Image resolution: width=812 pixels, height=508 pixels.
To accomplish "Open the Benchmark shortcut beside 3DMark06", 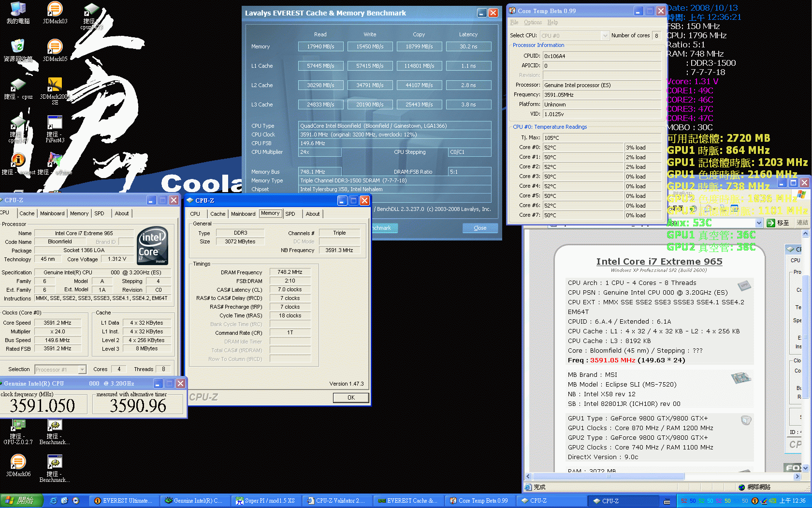I will pyautogui.click(x=55, y=469).
